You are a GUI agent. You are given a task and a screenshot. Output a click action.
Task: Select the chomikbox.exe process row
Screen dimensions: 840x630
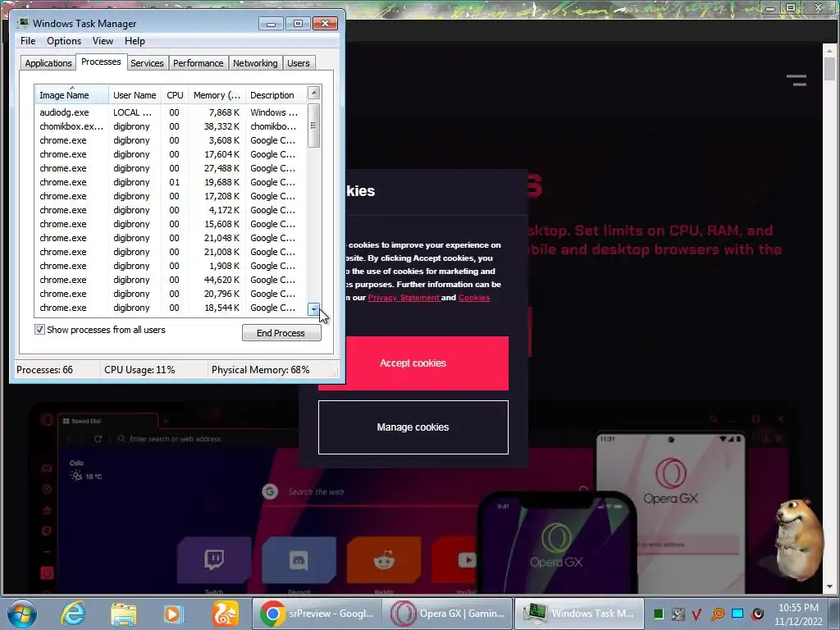(x=171, y=126)
